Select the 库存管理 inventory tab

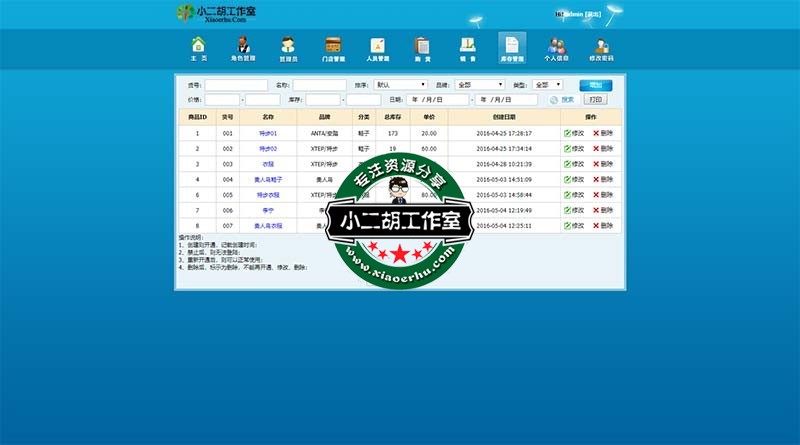(511, 47)
